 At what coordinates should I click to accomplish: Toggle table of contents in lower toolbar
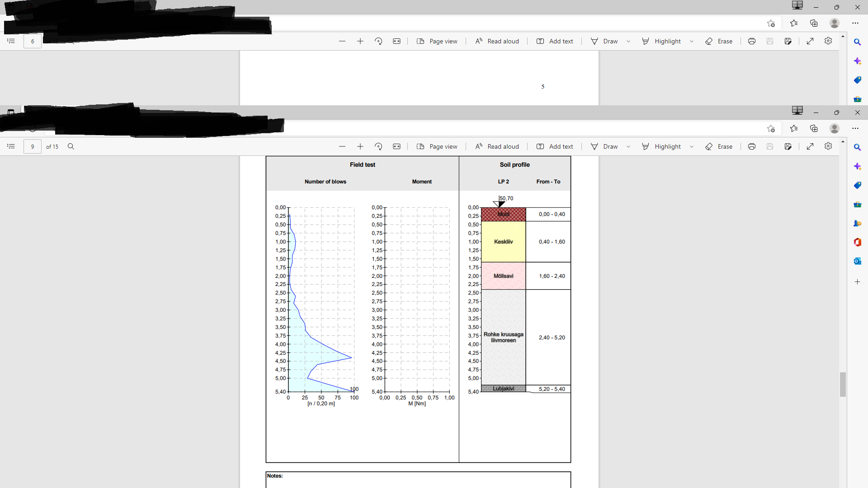(x=11, y=146)
